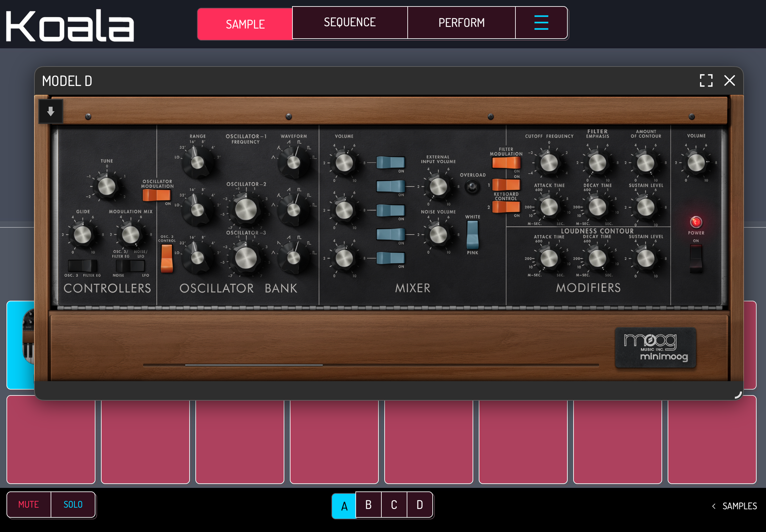Click the Oscillator-2 Range knob
The width and height of the screenshot is (766, 532).
(197, 210)
